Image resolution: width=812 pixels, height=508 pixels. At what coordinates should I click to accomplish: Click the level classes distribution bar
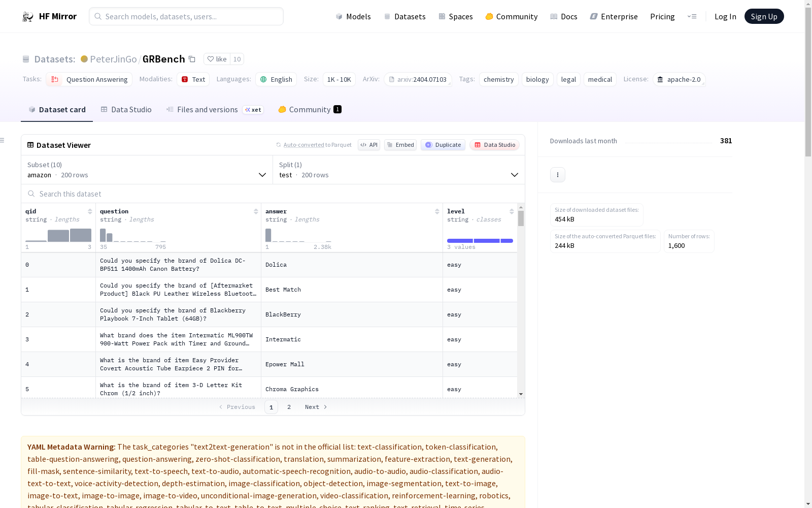(x=480, y=241)
